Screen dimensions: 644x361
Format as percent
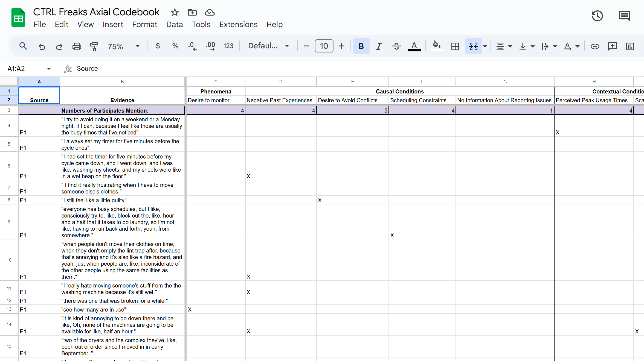coord(175,46)
